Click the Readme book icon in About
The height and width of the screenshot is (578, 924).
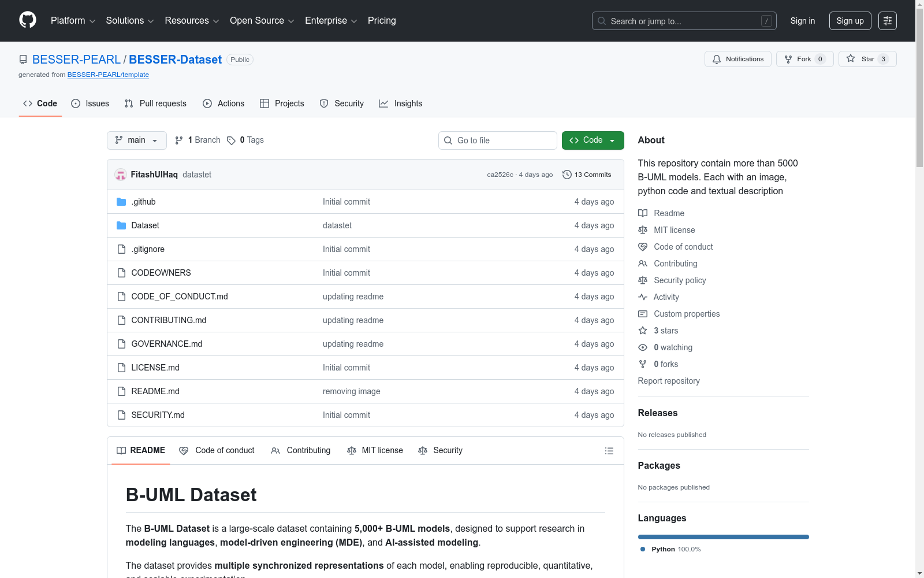[643, 213]
